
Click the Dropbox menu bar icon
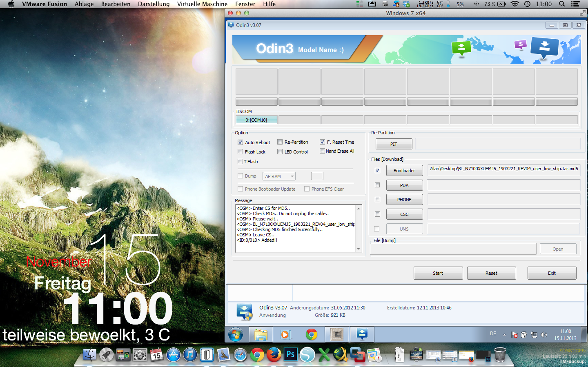(406, 4)
